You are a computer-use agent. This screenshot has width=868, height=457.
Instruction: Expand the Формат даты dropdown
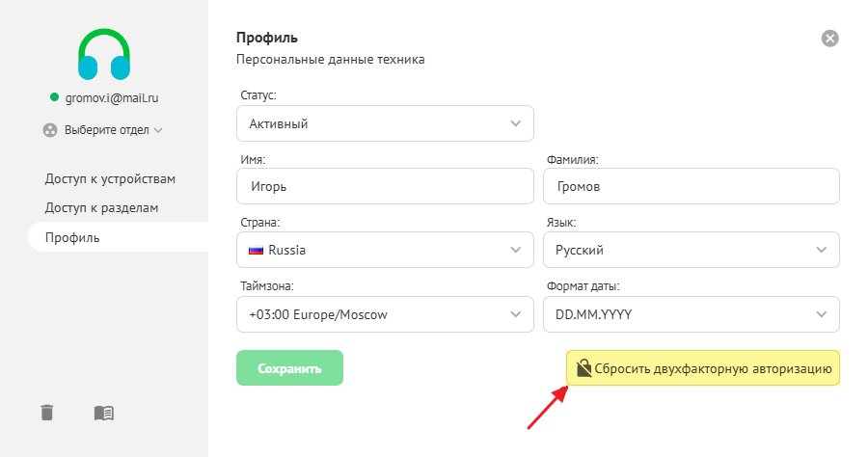[x=691, y=314]
